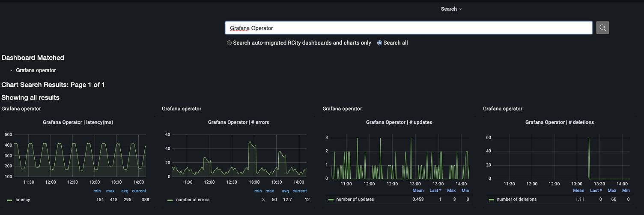
Task: Click the magnifying glass search button
Action: click(602, 28)
